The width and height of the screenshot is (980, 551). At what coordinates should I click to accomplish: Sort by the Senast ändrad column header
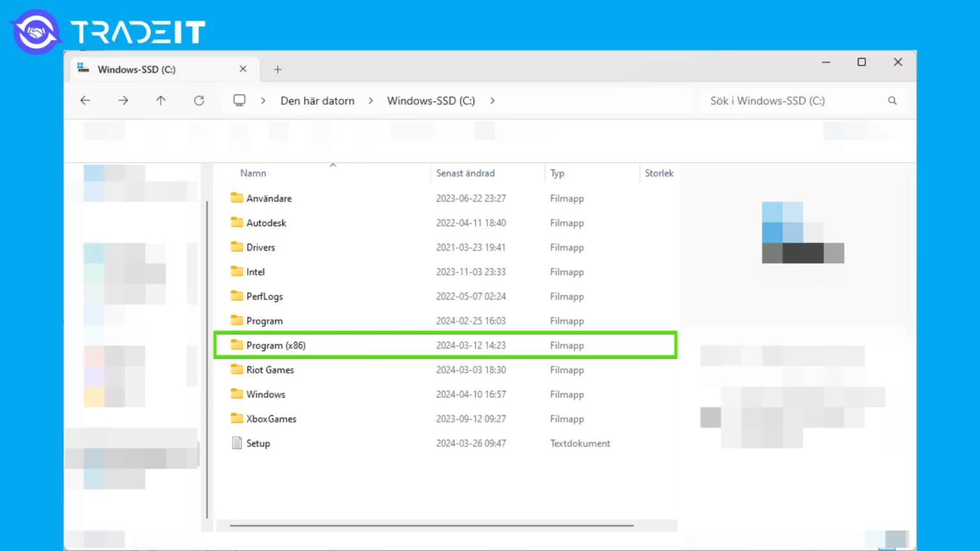pos(465,173)
